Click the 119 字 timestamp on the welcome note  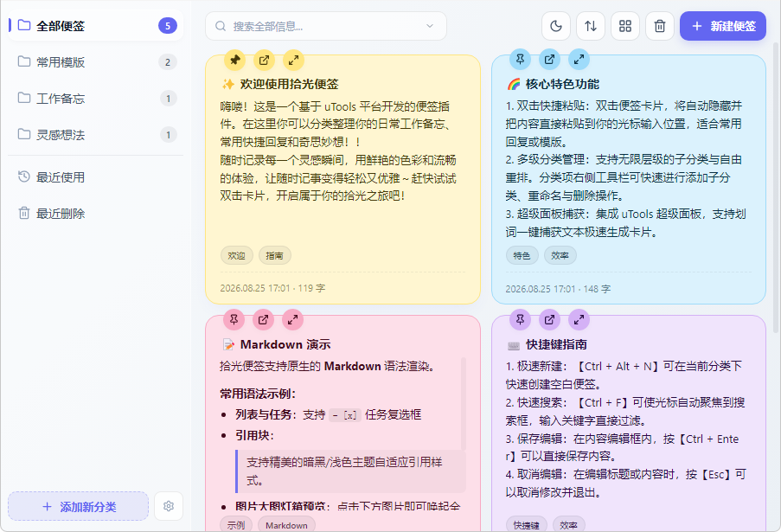[x=272, y=288]
